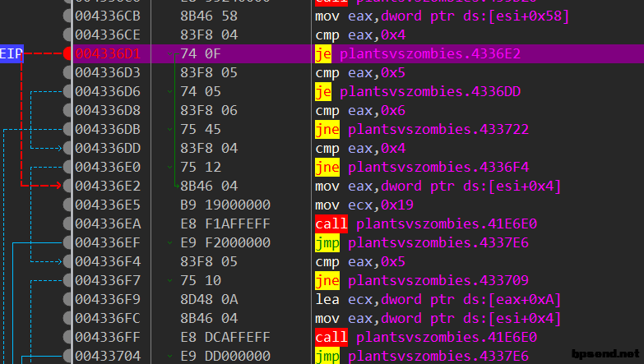
Task: Select instruction 'je plantsvszombies.4336DD'
Action: [x=418, y=91]
